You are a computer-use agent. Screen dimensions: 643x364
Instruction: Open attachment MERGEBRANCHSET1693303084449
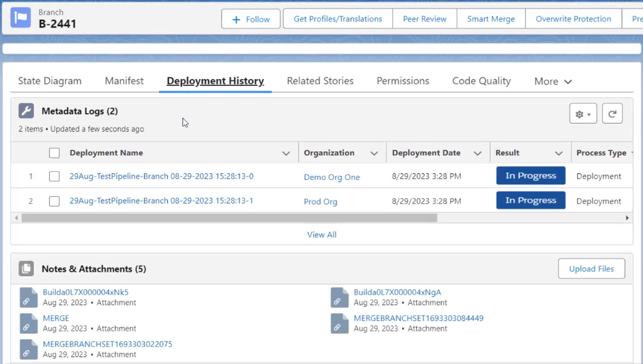418,318
